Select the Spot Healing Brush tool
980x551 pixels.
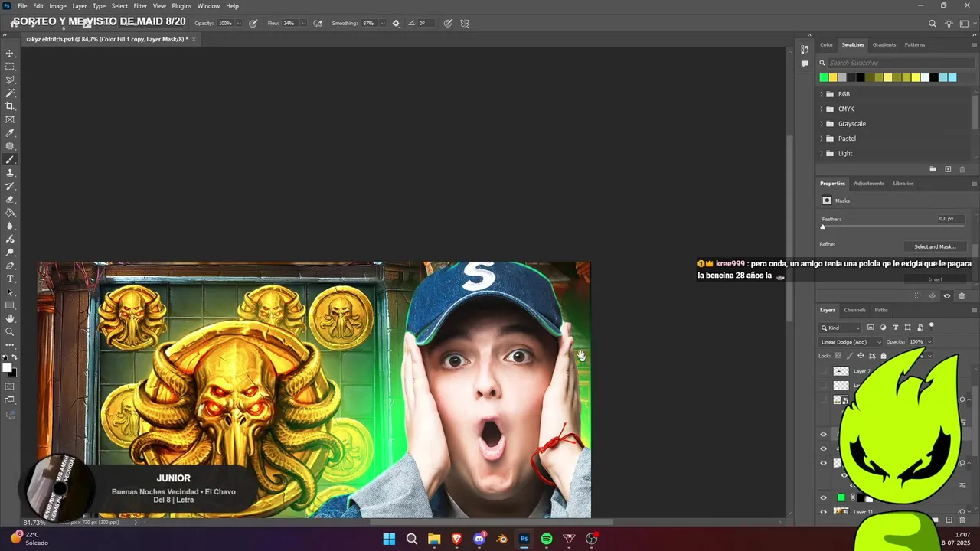pos(10,146)
